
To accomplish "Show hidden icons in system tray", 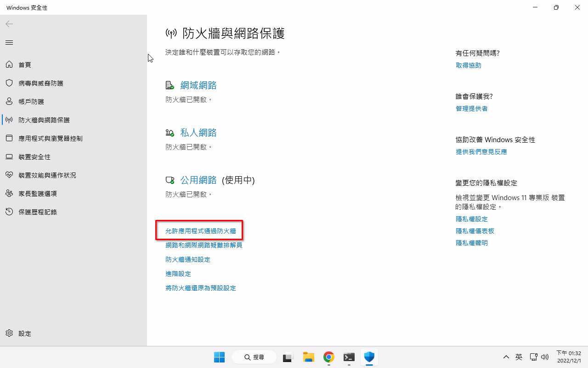I will click(x=506, y=357).
